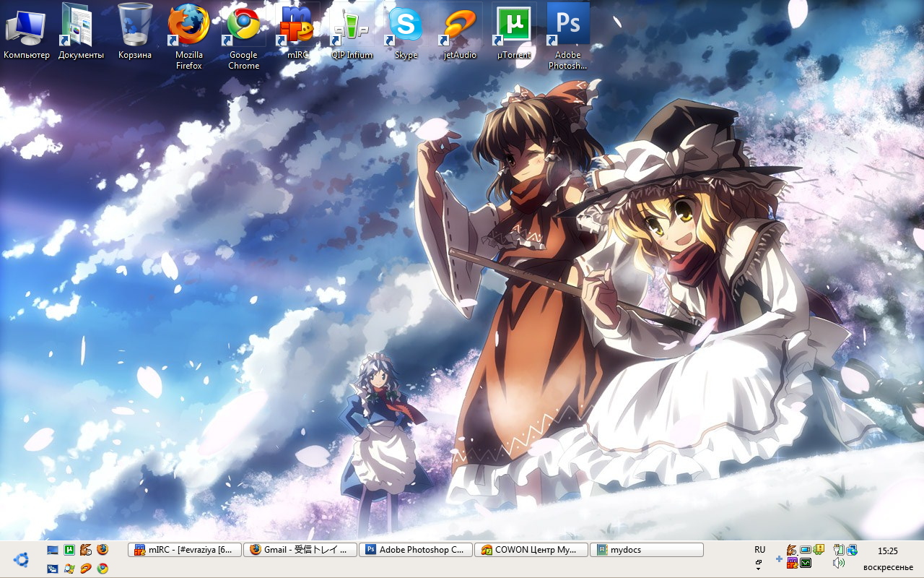
Task: Click Show Desktop in quick launch
Action: pos(53,550)
